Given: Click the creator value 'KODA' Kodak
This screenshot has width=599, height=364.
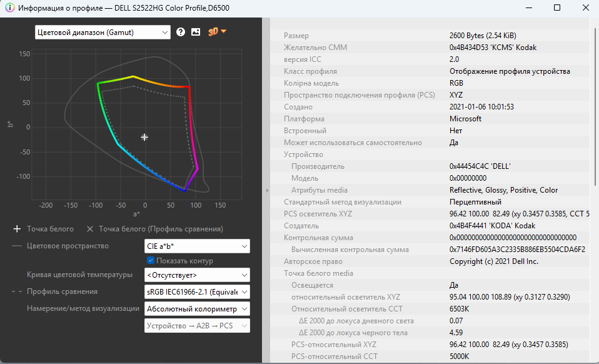Looking at the screenshot, I should 493,225.
